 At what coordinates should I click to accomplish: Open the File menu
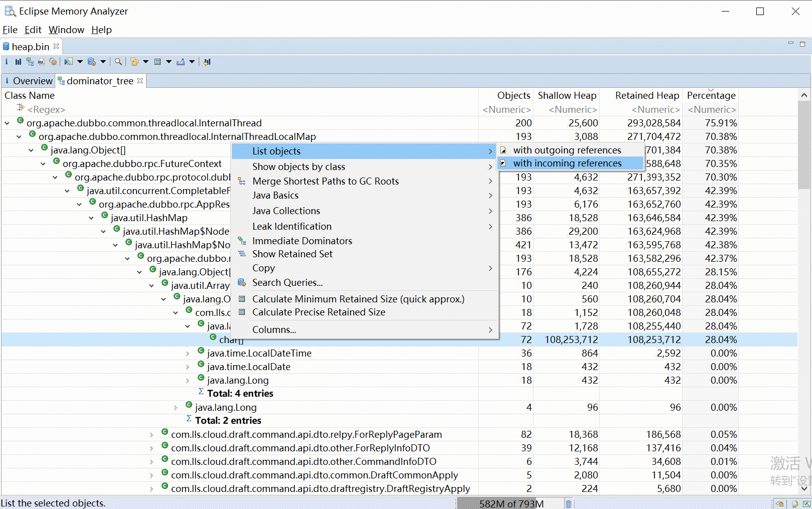10,30
